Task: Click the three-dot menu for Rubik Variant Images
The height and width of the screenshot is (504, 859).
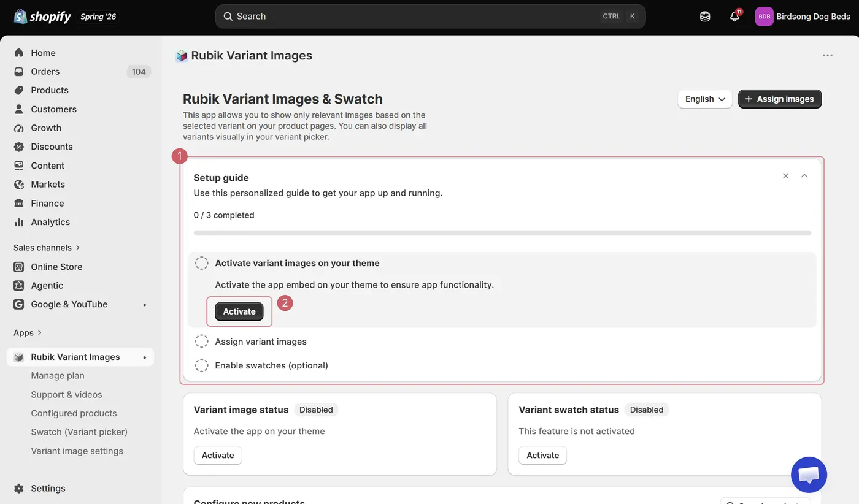Action: [x=828, y=55]
